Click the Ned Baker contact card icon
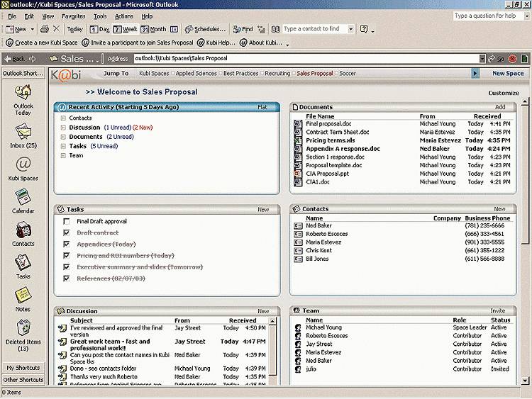 pos(298,226)
